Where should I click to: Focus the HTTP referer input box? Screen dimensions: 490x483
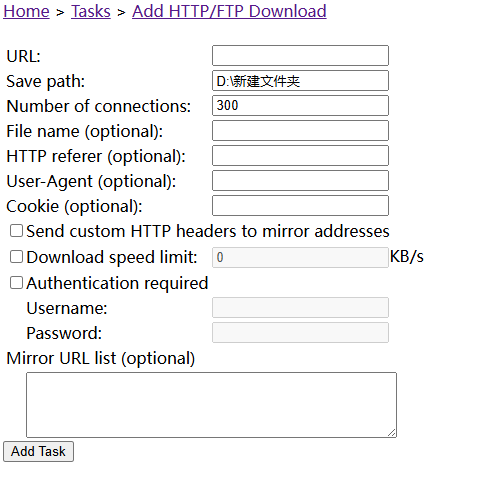[300, 156]
